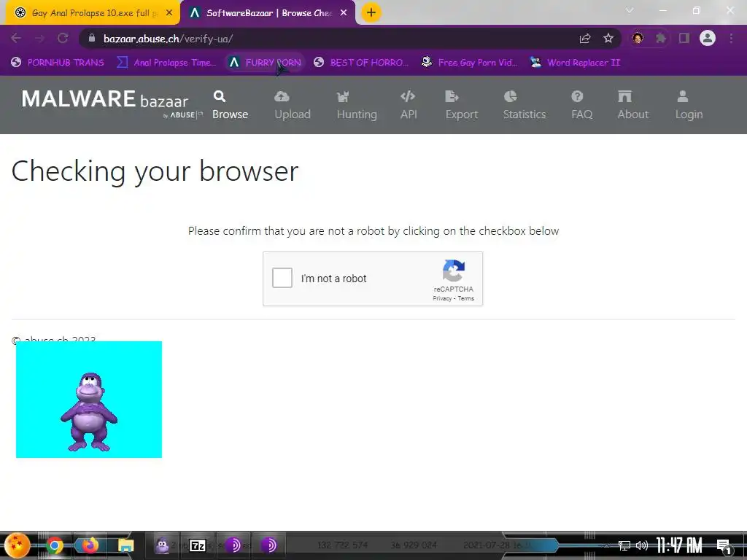Go back in browser history
Viewport: 747px width, 560px height.
click(16, 39)
